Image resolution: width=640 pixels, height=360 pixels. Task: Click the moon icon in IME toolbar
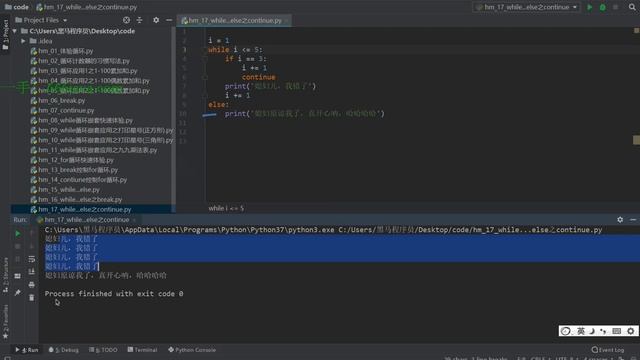pyautogui.click(x=592, y=331)
